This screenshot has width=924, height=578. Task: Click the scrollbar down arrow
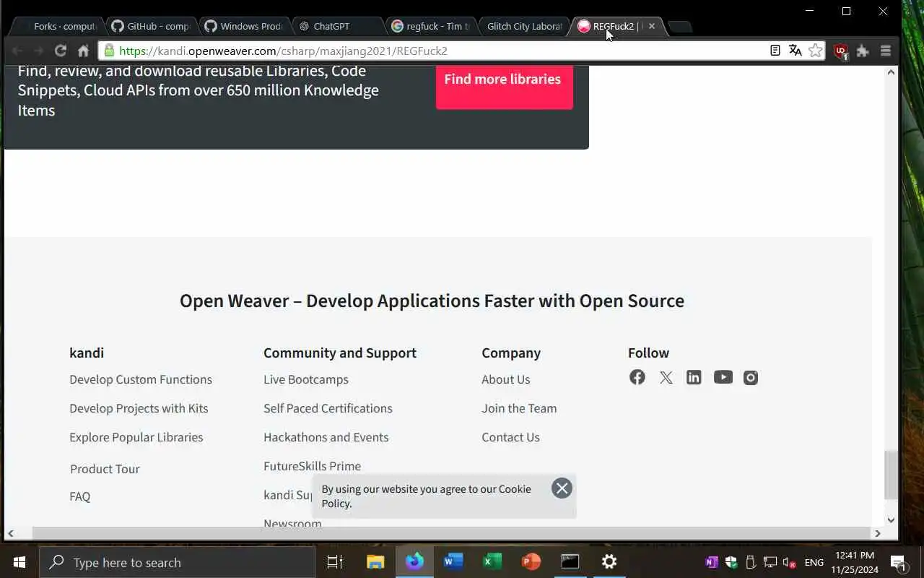892,519
